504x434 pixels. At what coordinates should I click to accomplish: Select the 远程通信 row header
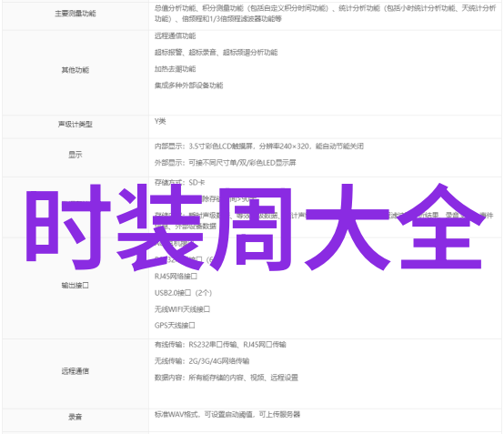76,371
